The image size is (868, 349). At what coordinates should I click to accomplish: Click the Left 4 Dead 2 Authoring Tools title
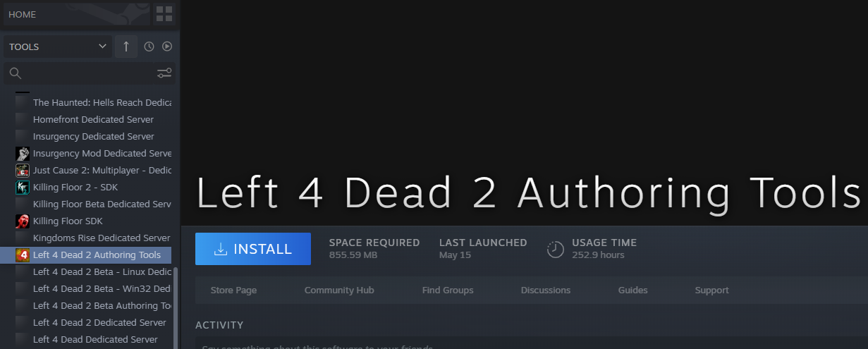(x=528, y=192)
